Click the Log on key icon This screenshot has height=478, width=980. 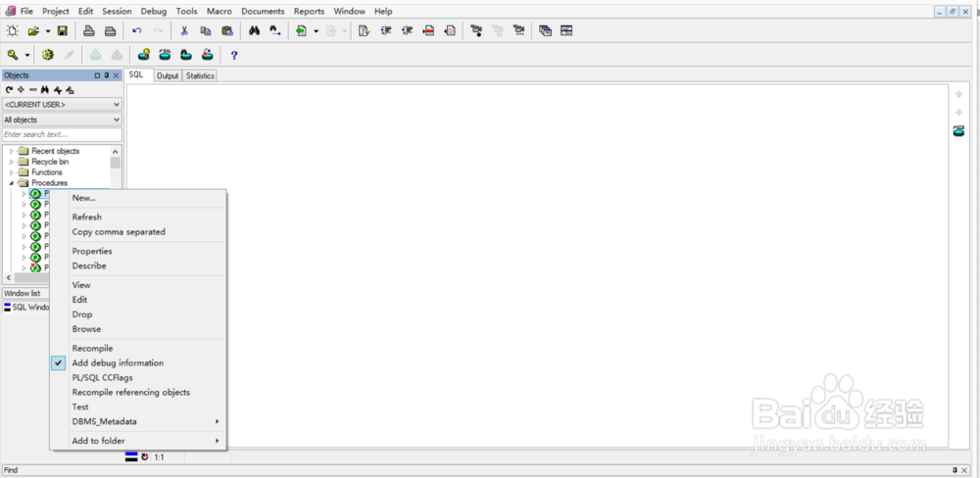pos(13,55)
